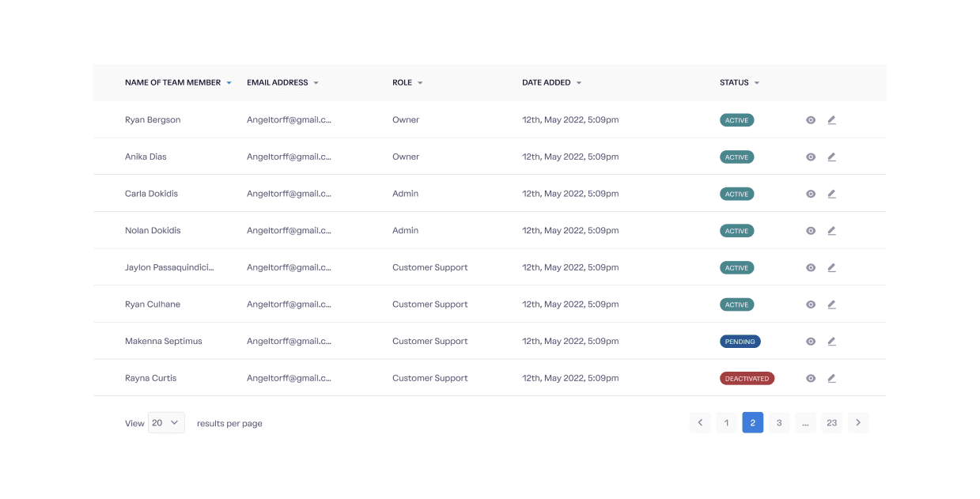980x499 pixels.
Task: Select the name Ryan Bergson
Action: (x=153, y=120)
